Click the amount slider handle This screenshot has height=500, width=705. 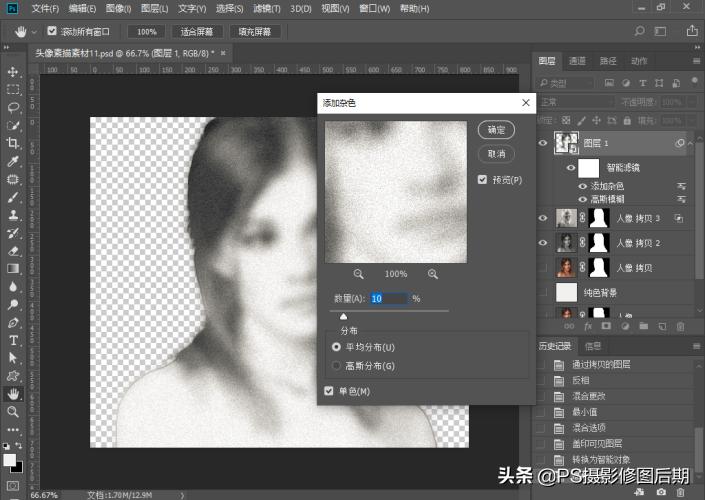(344, 317)
